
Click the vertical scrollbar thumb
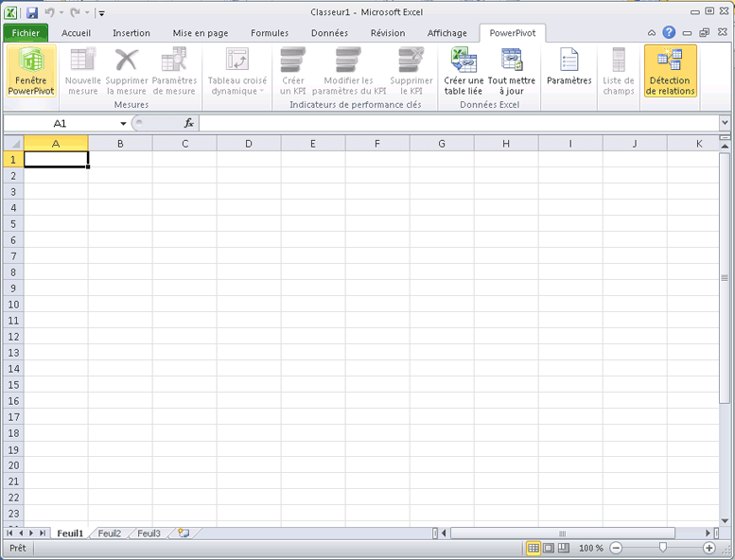tap(725, 278)
